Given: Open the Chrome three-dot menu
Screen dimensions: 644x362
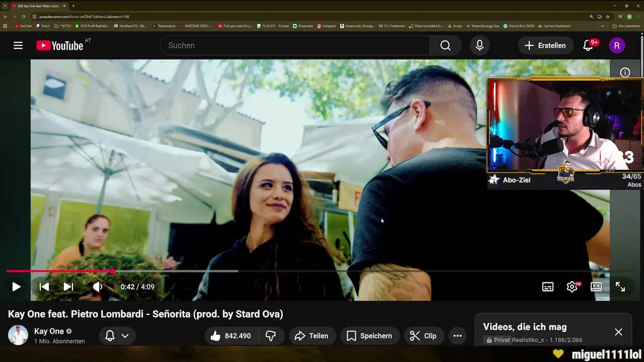Looking at the screenshot, I should click(638, 17).
